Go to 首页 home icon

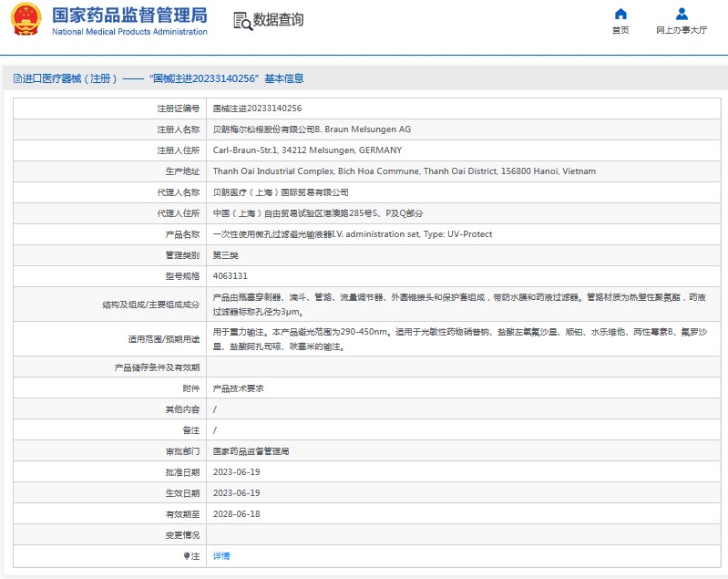coord(620,14)
